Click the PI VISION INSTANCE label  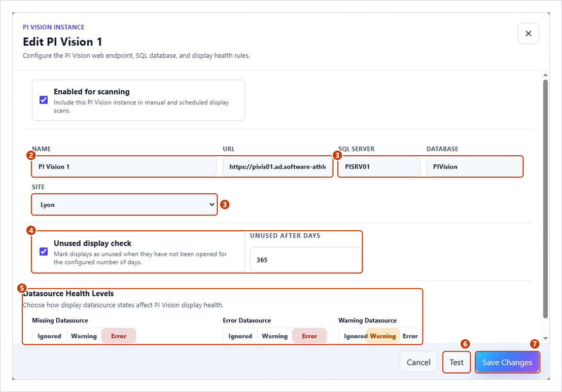[54, 27]
